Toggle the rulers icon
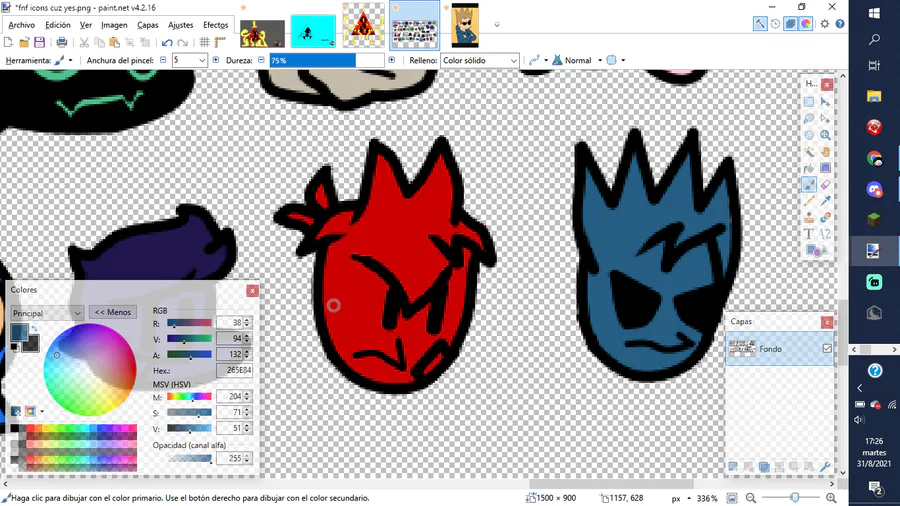Image resolution: width=900 pixels, height=506 pixels. click(220, 42)
